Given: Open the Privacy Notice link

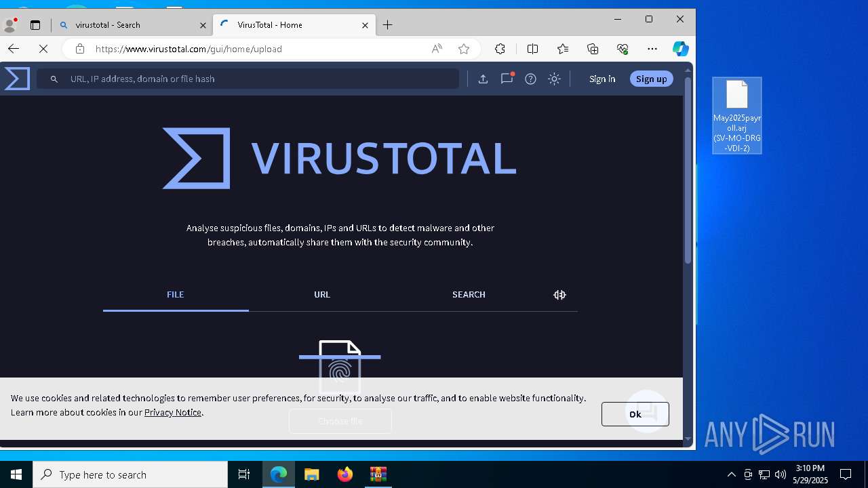Looking at the screenshot, I should tap(172, 412).
